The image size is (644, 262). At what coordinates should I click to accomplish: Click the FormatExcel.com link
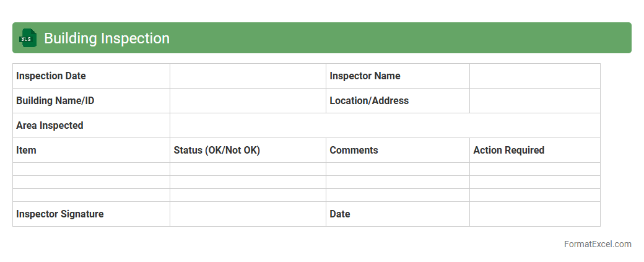pos(597,244)
